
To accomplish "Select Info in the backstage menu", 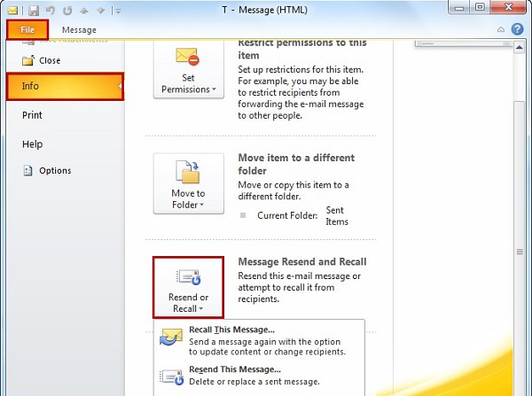I will pyautogui.click(x=62, y=87).
